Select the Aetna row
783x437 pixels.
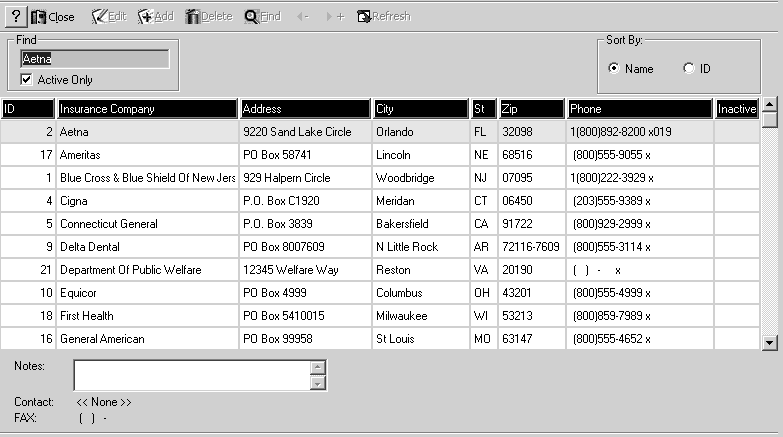[380, 132]
